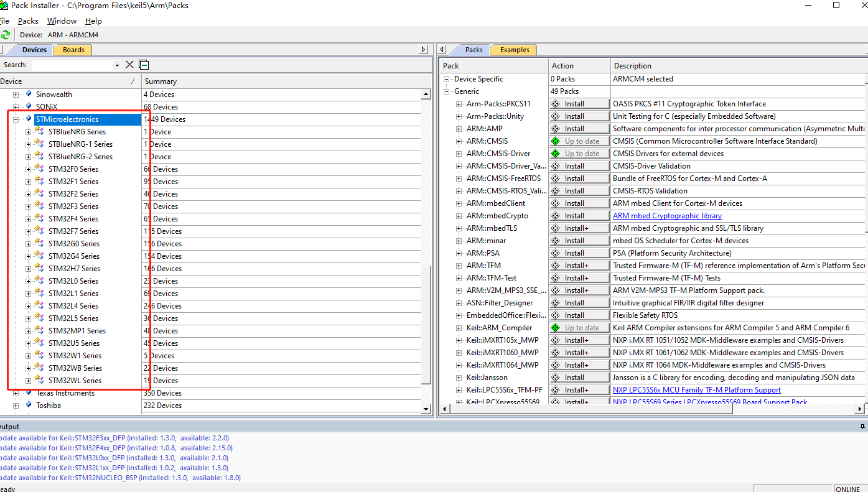The width and height of the screenshot is (868, 492).
Task: Click left panel right-arrow tab scroll icon
Action: coord(424,50)
